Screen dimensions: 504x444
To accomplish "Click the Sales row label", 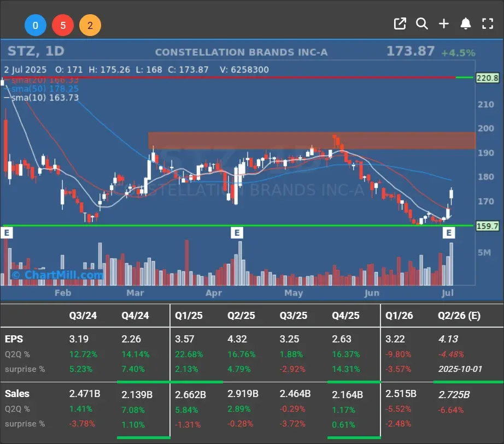I will (17, 394).
